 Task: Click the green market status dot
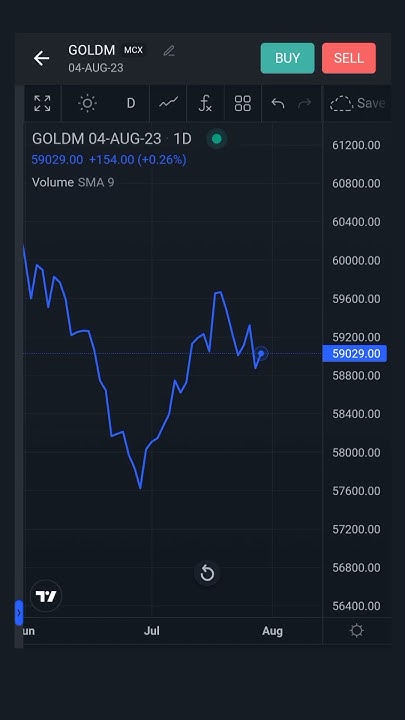[217, 139]
